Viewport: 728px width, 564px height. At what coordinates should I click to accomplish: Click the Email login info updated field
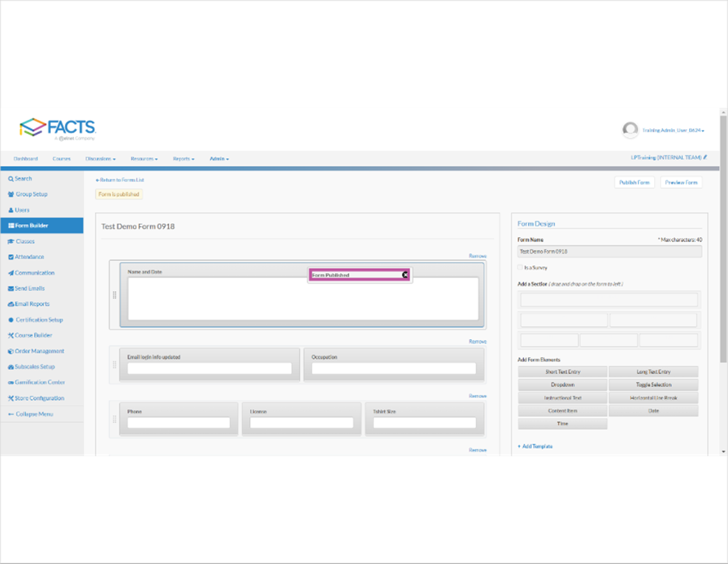(209, 369)
